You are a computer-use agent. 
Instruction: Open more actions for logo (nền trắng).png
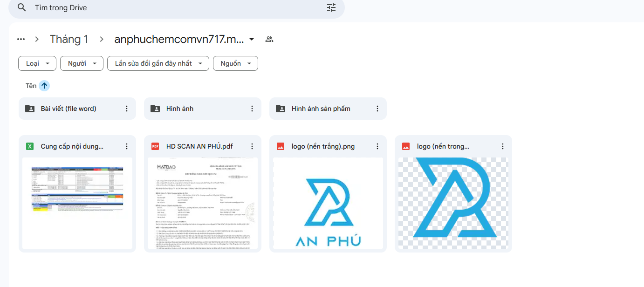click(x=377, y=146)
